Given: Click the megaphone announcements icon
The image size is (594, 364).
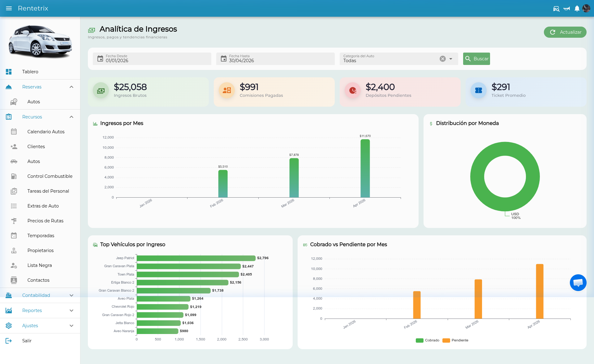Looking at the screenshot, I should (x=567, y=9).
